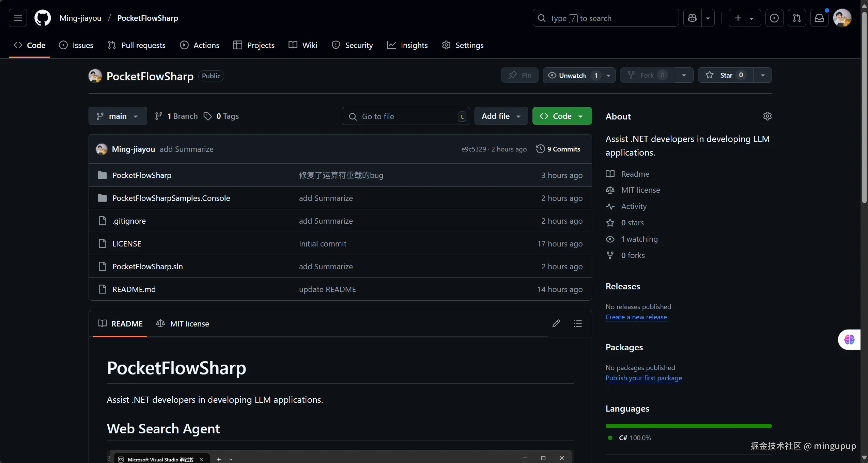The width and height of the screenshot is (868, 463).
Task: Open the notifications inbox icon
Action: [819, 18]
